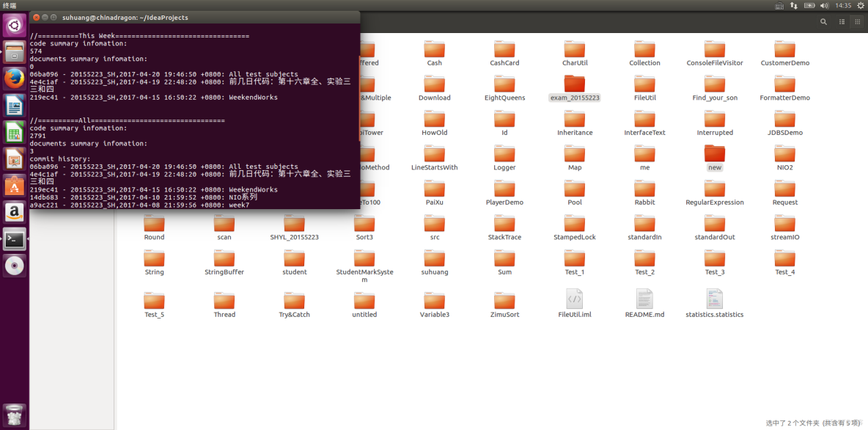Select the FormatterDemo folder
Screen dimensions: 868x430
[x=785, y=89]
